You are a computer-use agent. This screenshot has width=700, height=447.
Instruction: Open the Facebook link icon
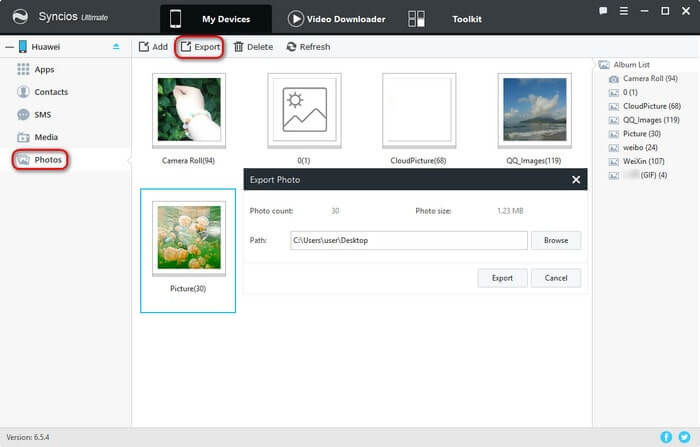pyautogui.click(x=666, y=437)
